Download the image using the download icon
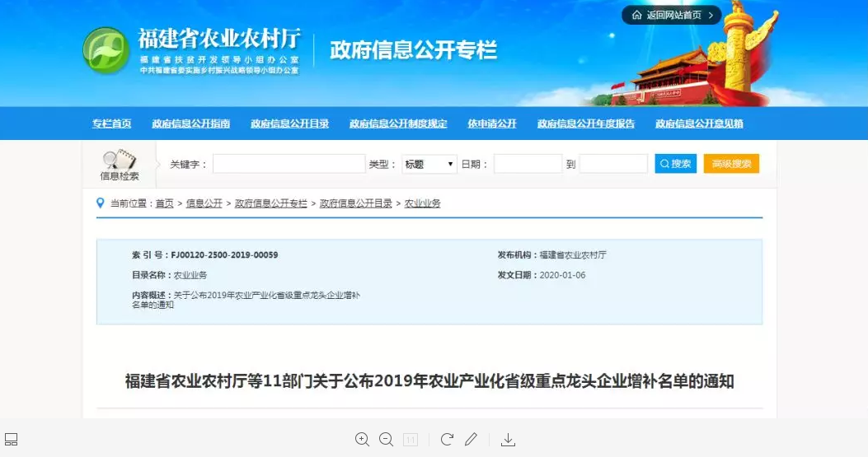 508,440
